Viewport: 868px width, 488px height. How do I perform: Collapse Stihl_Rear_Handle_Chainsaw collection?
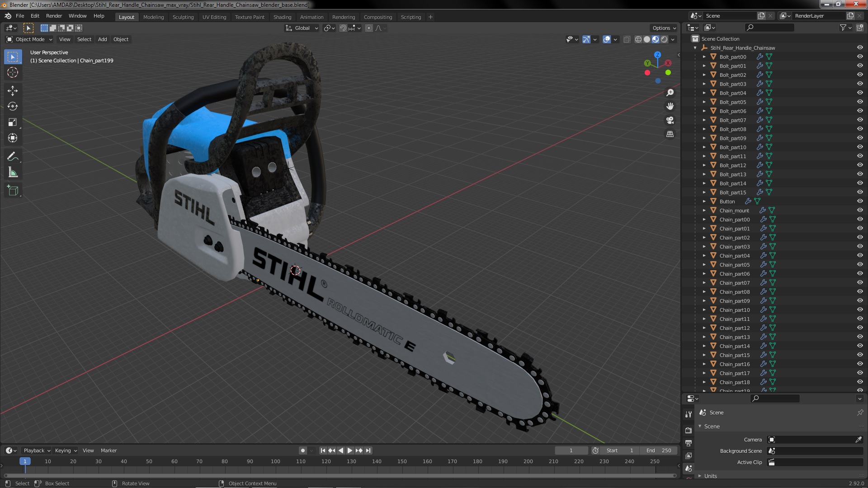(x=695, y=48)
